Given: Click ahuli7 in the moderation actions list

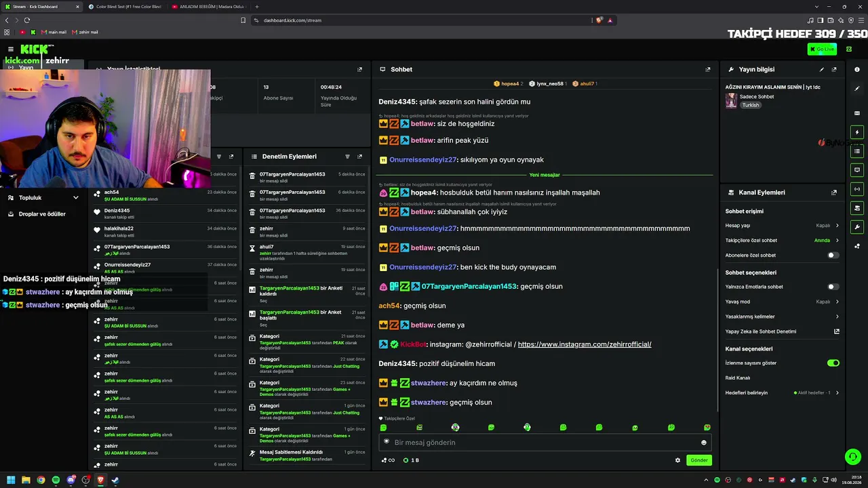Looking at the screenshot, I should [x=267, y=247].
